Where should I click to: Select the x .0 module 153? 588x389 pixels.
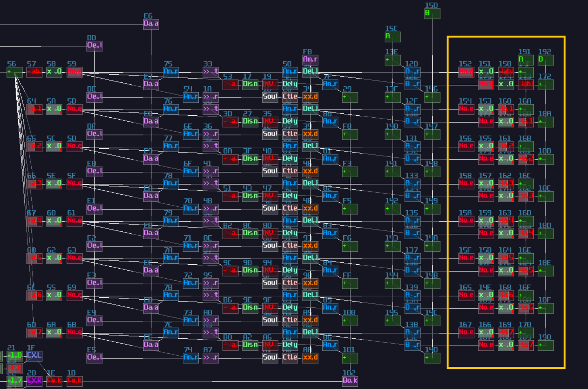pos(486,109)
